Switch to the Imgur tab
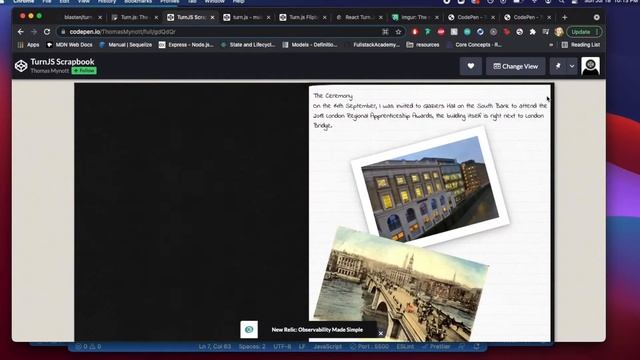The width and height of the screenshot is (640, 360). click(415, 18)
